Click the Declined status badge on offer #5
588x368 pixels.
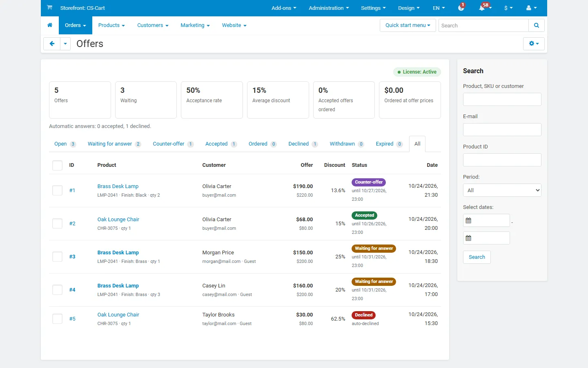tap(363, 315)
